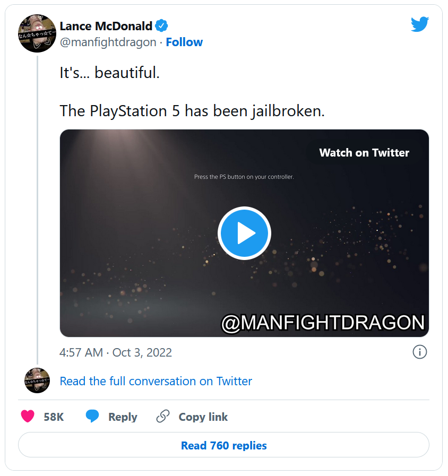Follow the @manfightdragon account
448x476 pixels.
184,42
